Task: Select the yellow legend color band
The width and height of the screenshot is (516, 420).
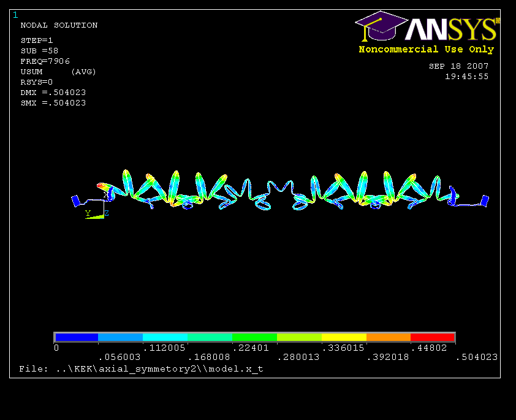Action: click(344, 337)
